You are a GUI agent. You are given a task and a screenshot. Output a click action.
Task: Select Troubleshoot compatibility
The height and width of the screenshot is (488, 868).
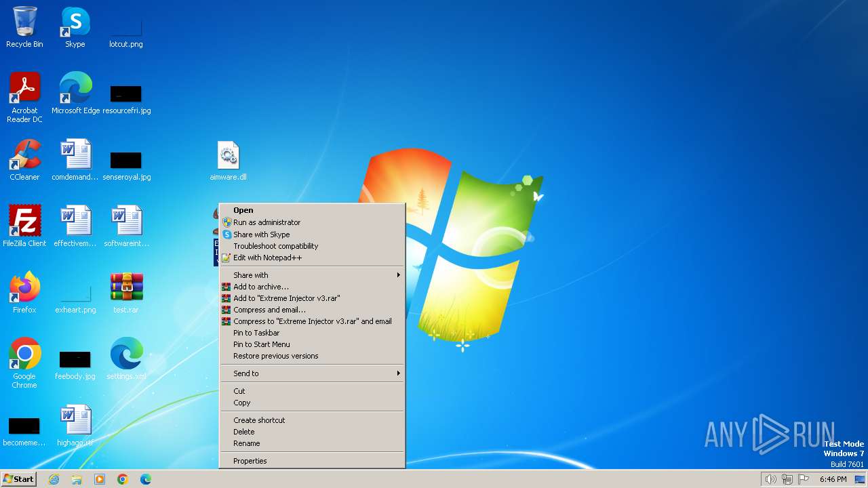click(x=312, y=246)
